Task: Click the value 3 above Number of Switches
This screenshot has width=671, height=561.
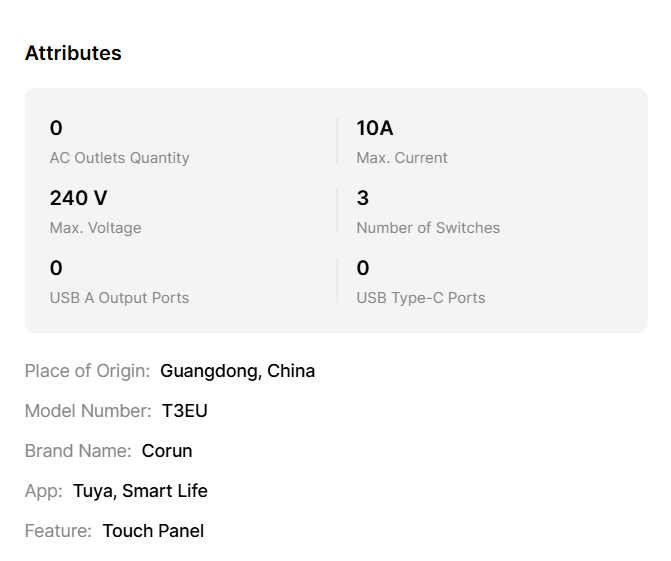Action: pos(363,198)
